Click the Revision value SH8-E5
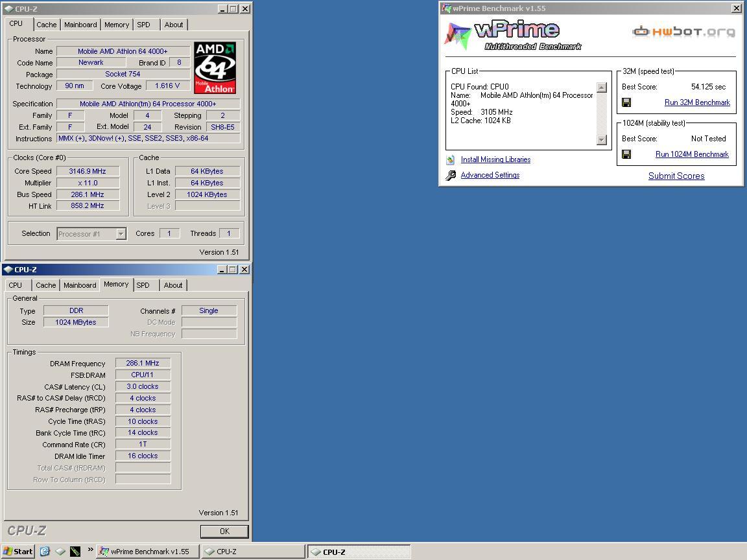Screen dimensions: 747x560 [223, 127]
